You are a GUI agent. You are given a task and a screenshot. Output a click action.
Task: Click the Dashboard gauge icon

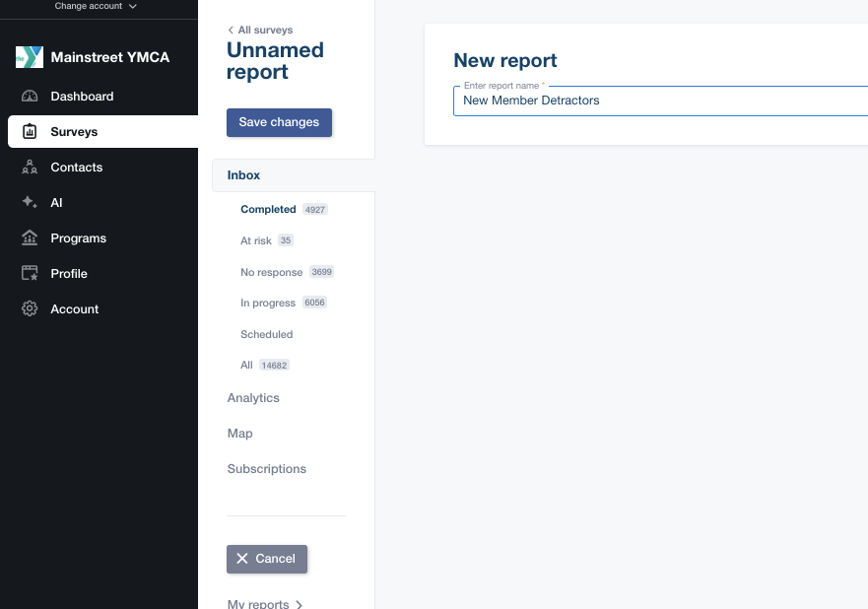tap(30, 97)
